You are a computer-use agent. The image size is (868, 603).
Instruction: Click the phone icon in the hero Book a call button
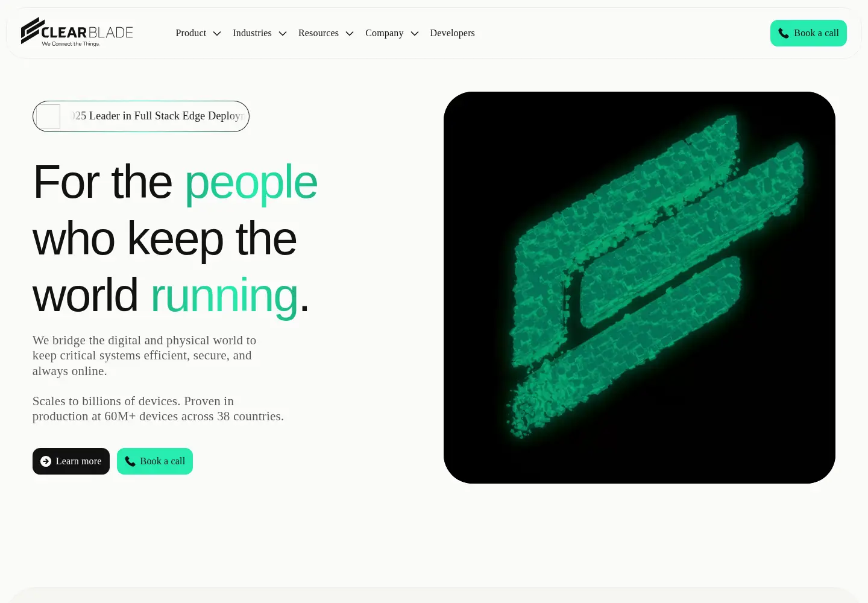pyautogui.click(x=130, y=461)
